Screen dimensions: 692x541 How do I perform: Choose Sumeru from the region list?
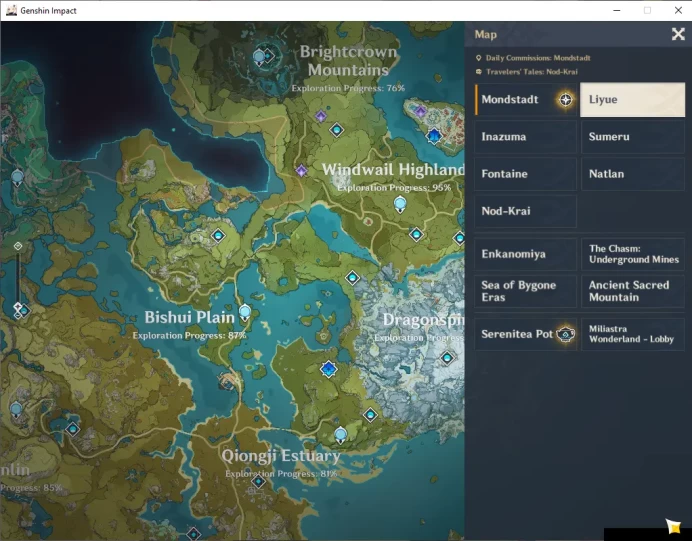tap(632, 137)
